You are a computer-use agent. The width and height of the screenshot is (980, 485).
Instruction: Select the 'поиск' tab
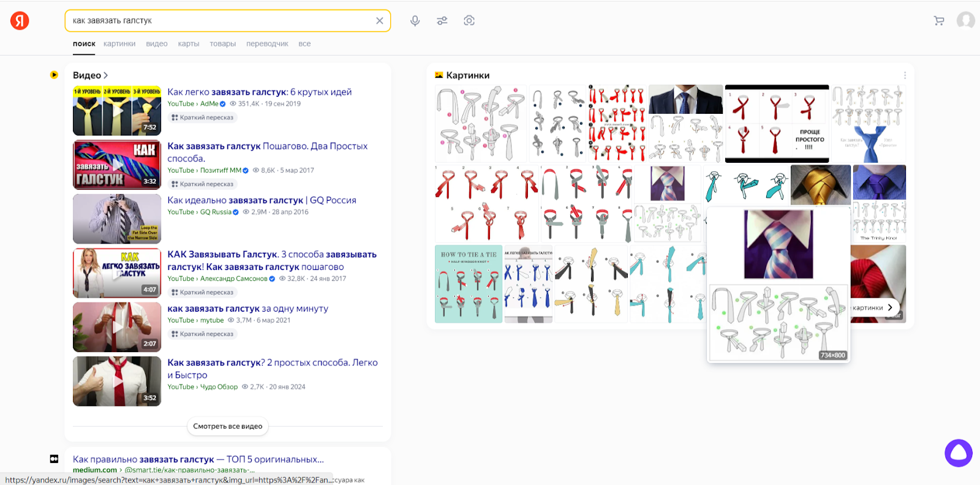[x=84, y=44]
